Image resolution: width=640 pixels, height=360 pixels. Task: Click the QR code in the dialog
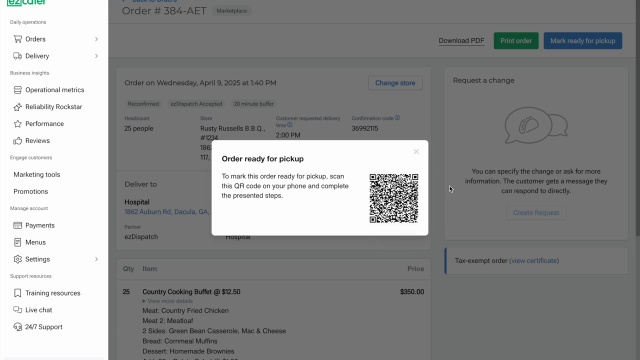(393, 198)
